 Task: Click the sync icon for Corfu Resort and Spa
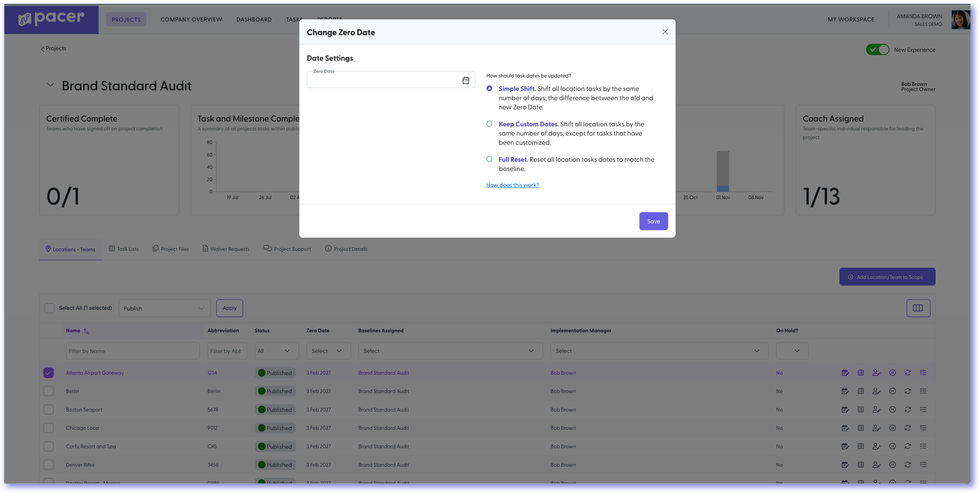(x=908, y=446)
